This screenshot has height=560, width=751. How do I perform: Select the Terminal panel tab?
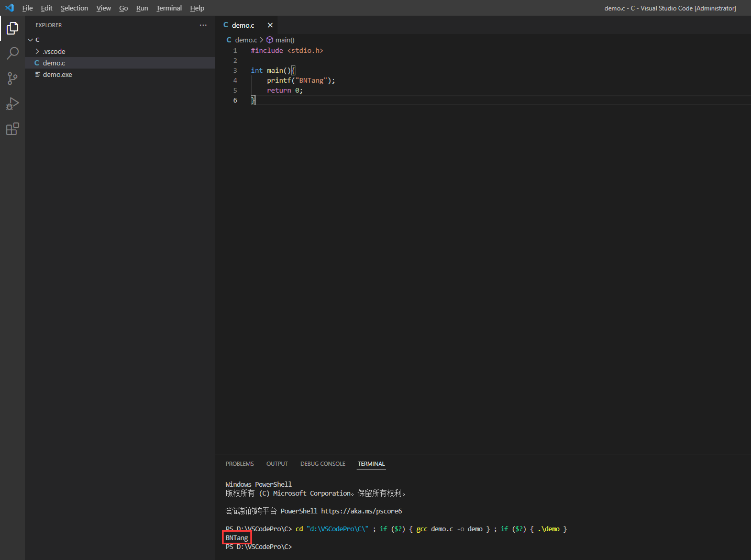click(371, 464)
